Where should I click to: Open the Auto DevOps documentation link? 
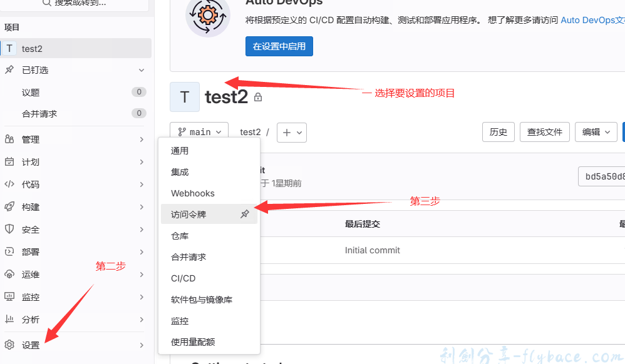pos(592,20)
